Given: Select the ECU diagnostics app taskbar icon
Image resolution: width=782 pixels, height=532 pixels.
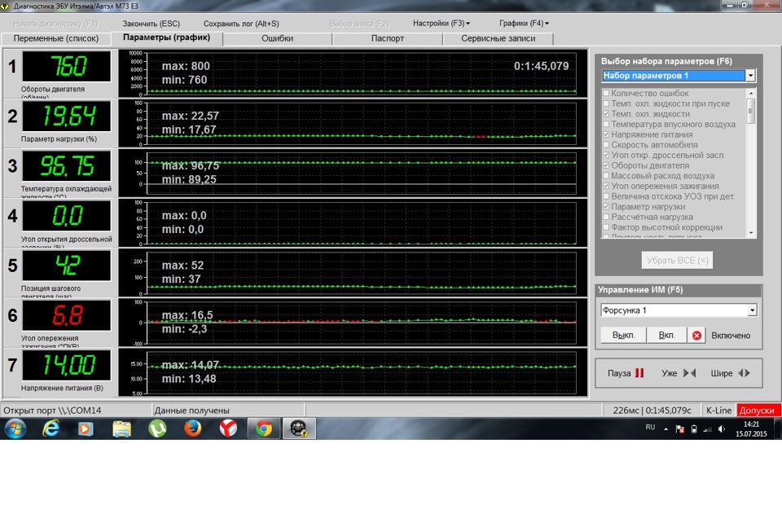Looking at the screenshot, I should click(299, 429).
